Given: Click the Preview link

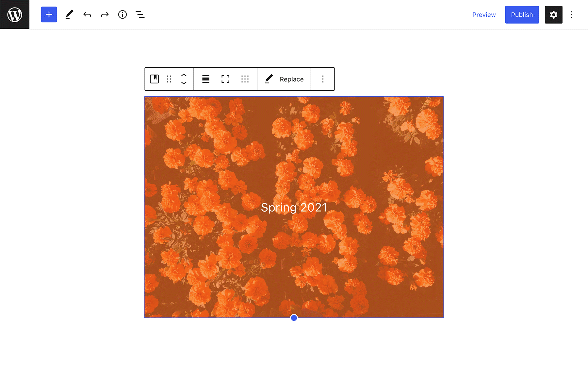Looking at the screenshot, I should click(484, 15).
